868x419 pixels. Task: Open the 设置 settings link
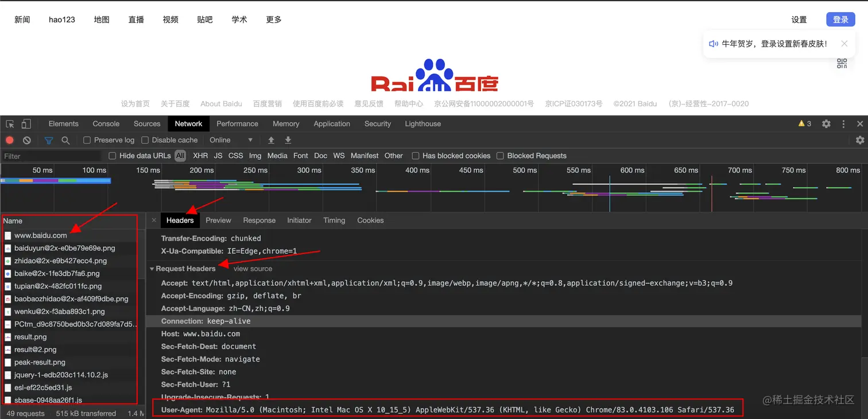click(799, 20)
